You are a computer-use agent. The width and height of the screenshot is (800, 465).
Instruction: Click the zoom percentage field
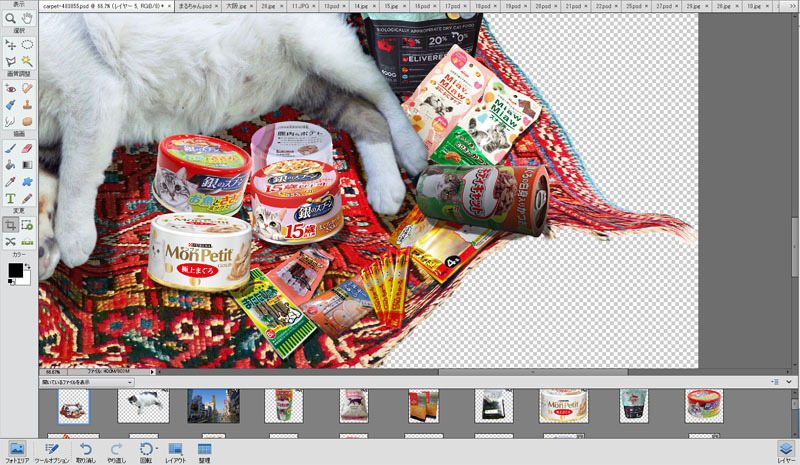[53, 372]
